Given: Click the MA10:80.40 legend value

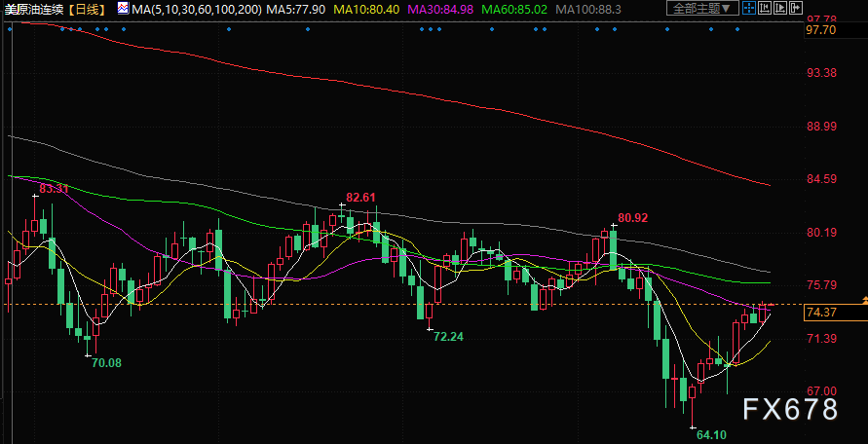Looking at the screenshot, I should (365, 9).
